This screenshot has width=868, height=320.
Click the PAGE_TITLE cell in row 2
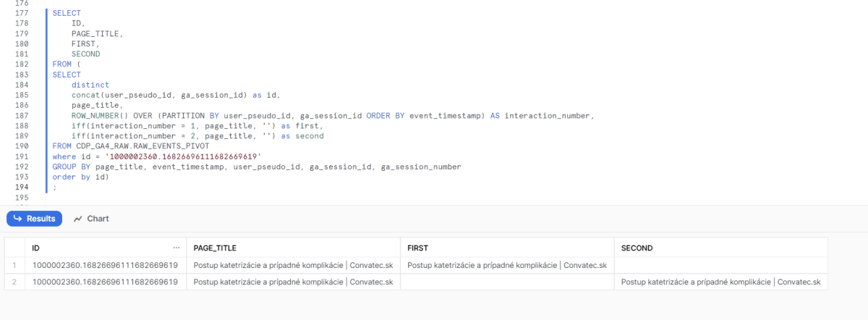[x=293, y=282]
